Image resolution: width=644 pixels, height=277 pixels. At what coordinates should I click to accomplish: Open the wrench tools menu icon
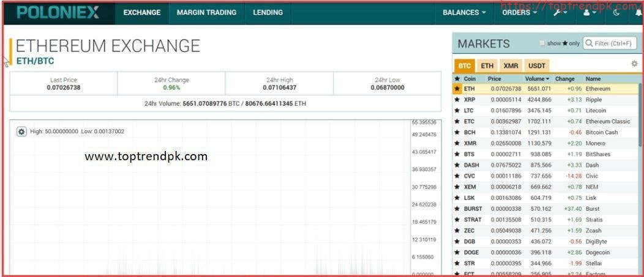click(x=560, y=12)
